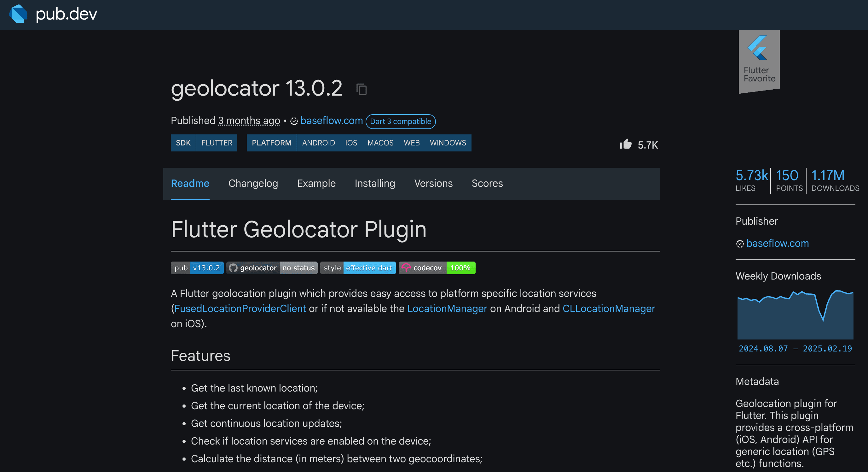868x472 pixels.
Task: Click the 1.17M DOWNLOADS score
Action: 835,180
